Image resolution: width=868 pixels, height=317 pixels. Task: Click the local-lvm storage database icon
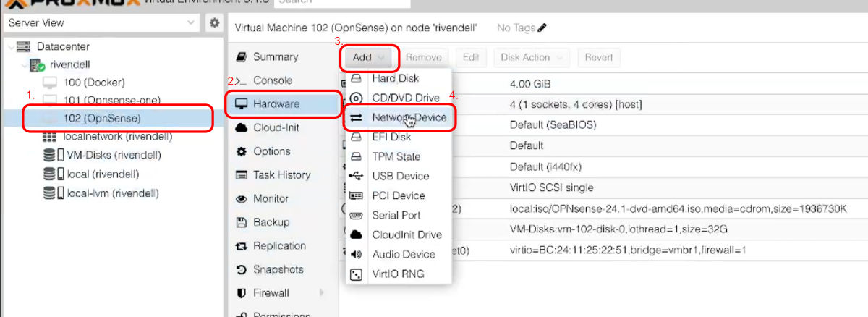click(x=49, y=193)
